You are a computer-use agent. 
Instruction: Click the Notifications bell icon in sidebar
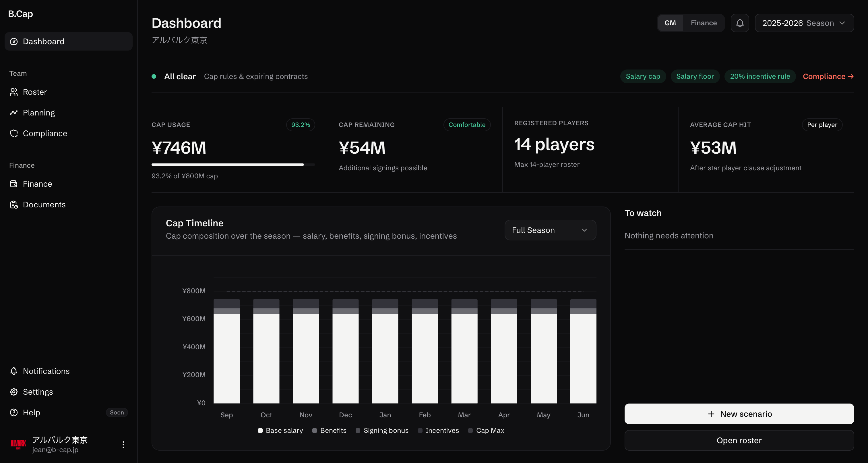(x=14, y=371)
